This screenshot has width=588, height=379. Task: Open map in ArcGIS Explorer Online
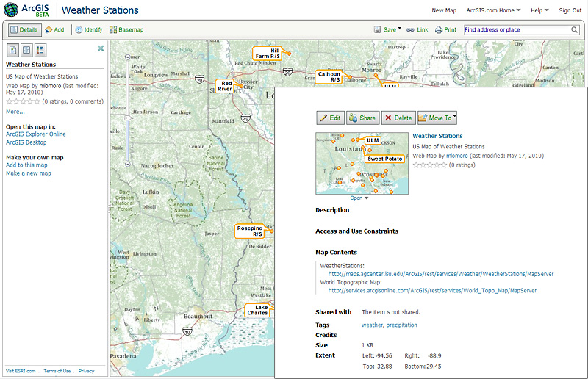click(35, 134)
